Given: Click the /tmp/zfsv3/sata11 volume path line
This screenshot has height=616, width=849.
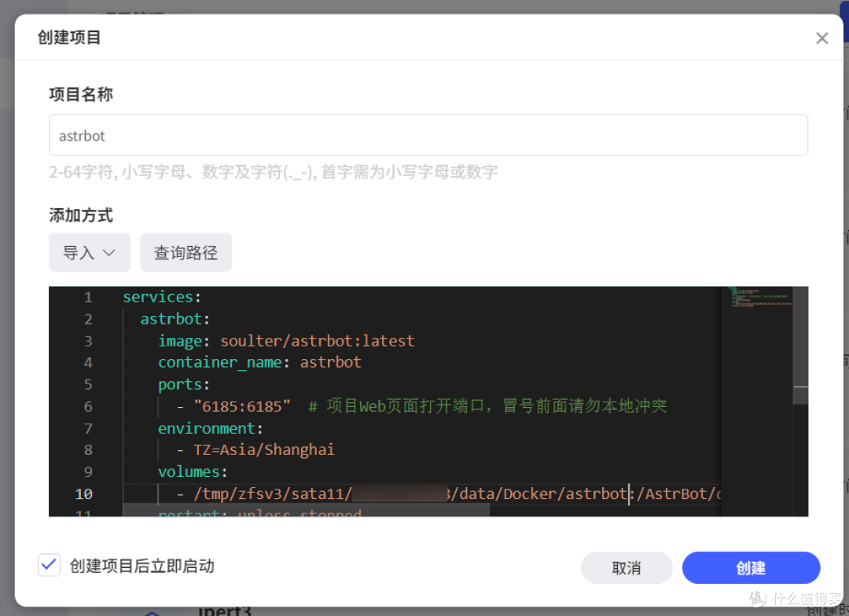Looking at the screenshot, I should (448, 493).
